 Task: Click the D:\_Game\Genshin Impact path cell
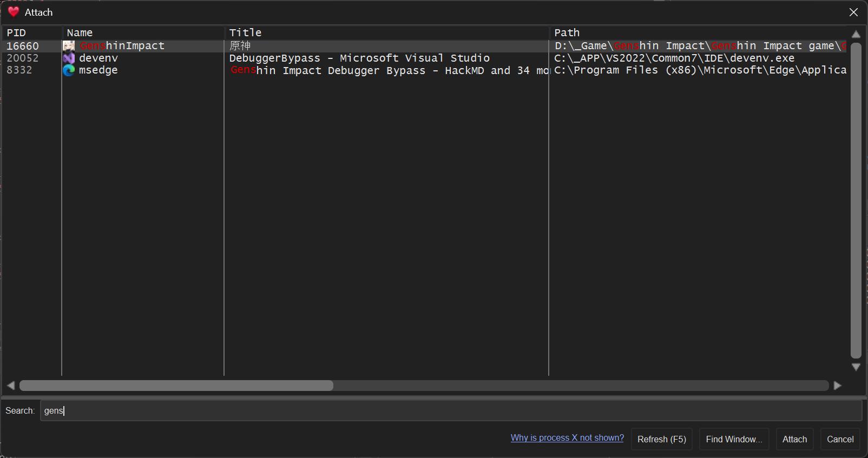(x=700, y=46)
